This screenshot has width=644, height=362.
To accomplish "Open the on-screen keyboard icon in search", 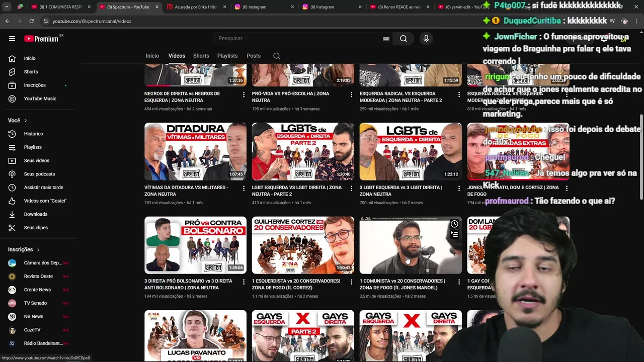I will [386, 39].
